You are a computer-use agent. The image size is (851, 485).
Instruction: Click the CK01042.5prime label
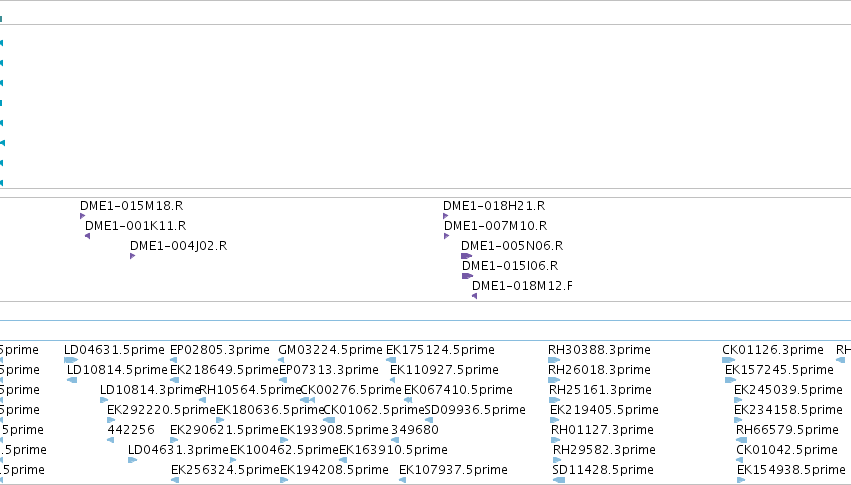click(787, 451)
